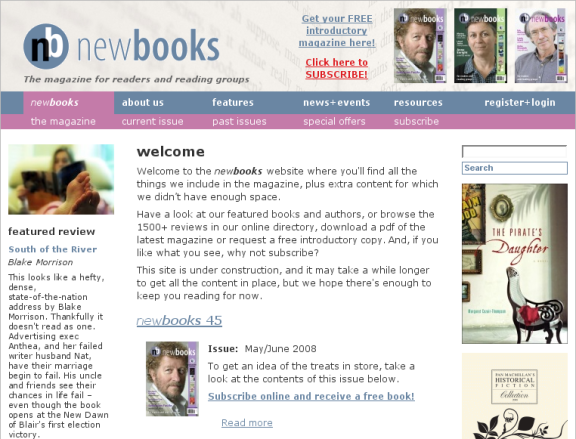Open the features menu
This screenshot has width=576, height=439.
click(x=233, y=102)
